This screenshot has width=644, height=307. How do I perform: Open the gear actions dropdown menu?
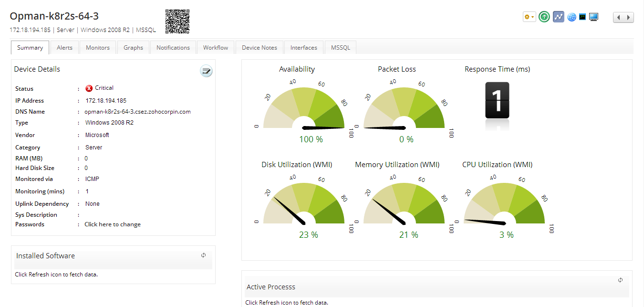click(530, 17)
